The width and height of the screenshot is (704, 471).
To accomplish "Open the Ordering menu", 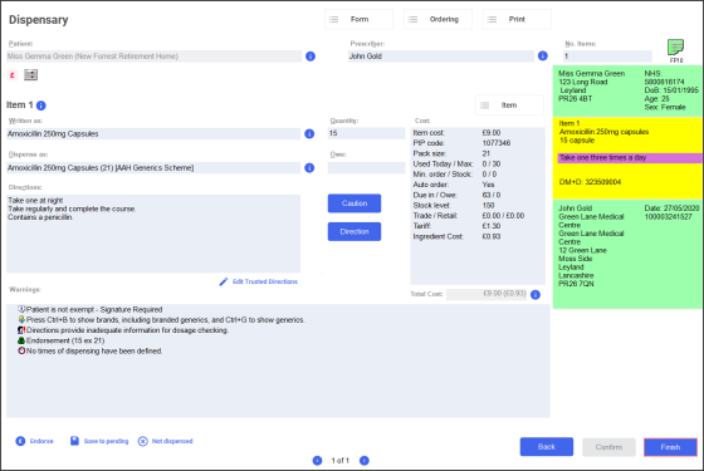I will [x=437, y=19].
